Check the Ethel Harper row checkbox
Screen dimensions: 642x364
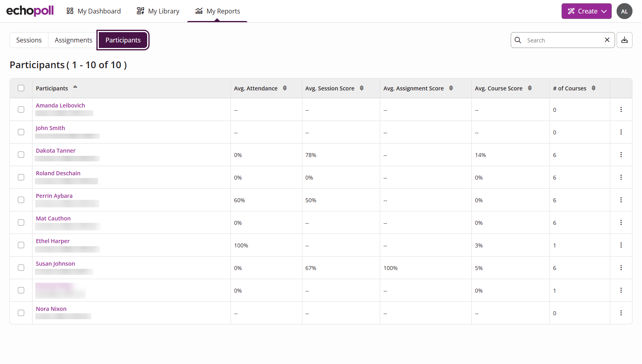point(21,245)
